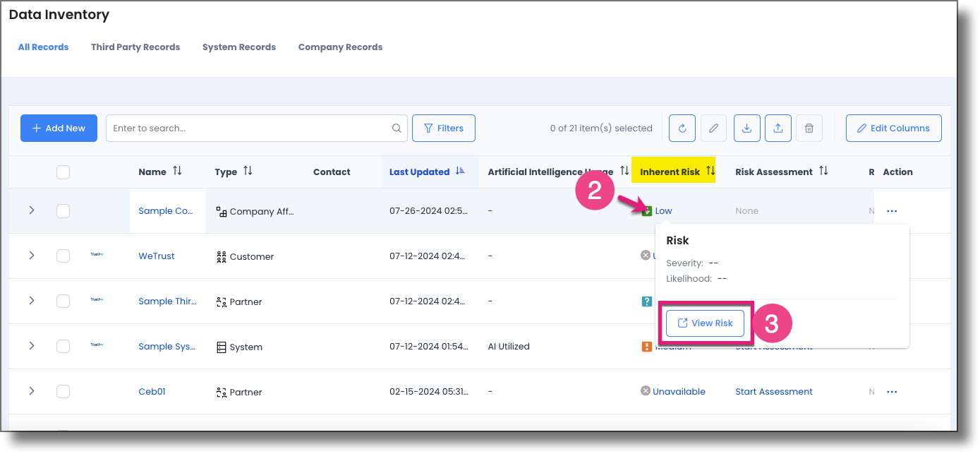Click the refresh icon above the table
980x454 pixels.
(x=682, y=128)
